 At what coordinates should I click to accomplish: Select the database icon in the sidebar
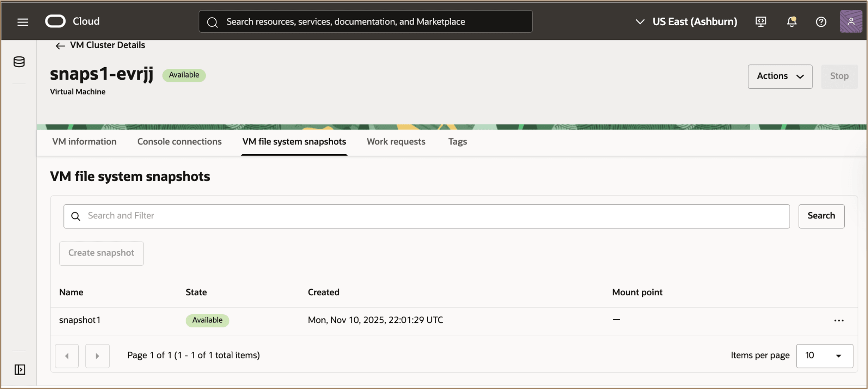point(19,62)
